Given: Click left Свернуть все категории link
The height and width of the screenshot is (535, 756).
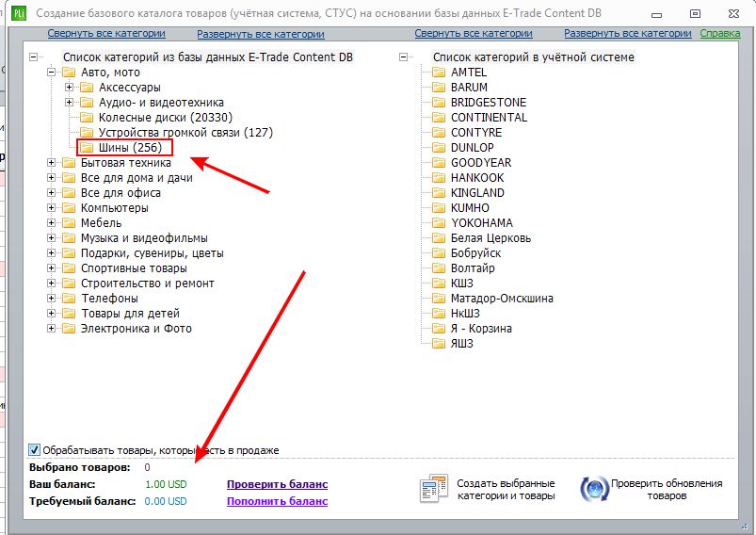Looking at the screenshot, I should 106,34.
